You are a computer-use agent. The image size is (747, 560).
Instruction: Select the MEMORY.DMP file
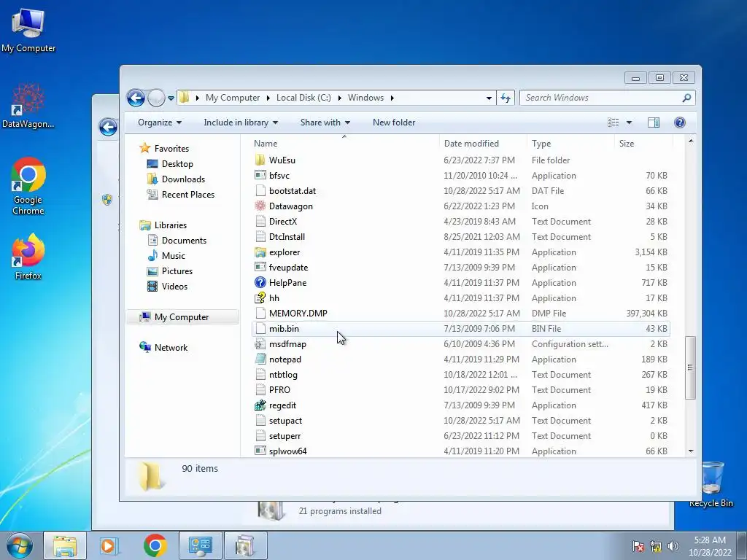[x=298, y=314]
